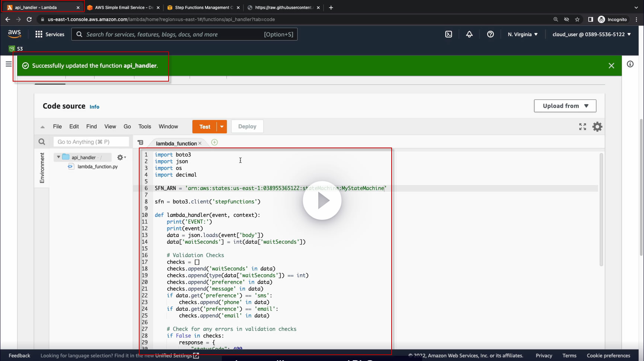Click the help question mark icon
The height and width of the screenshot is (361, 644).
(x=490, y=34)
